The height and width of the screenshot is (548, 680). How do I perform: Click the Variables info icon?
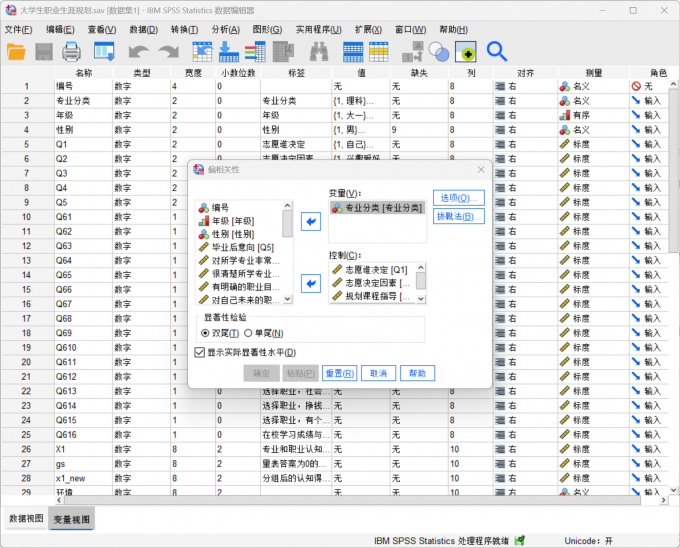pos(255,52)
